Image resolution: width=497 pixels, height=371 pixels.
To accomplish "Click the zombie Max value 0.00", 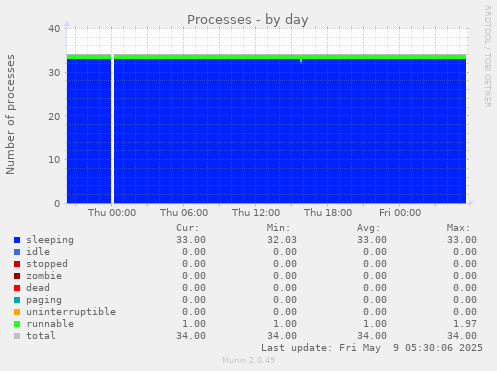I will coord(465,276).
